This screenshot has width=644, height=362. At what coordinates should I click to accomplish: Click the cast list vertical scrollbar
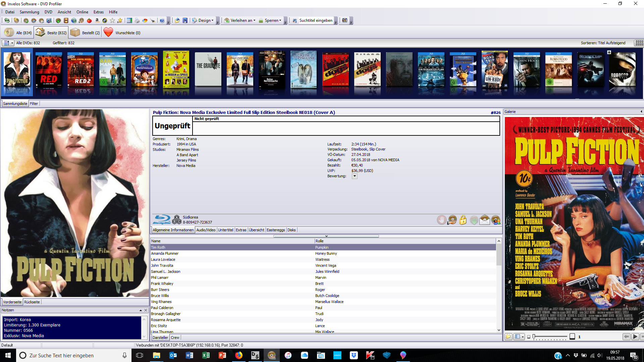point(499,285)
